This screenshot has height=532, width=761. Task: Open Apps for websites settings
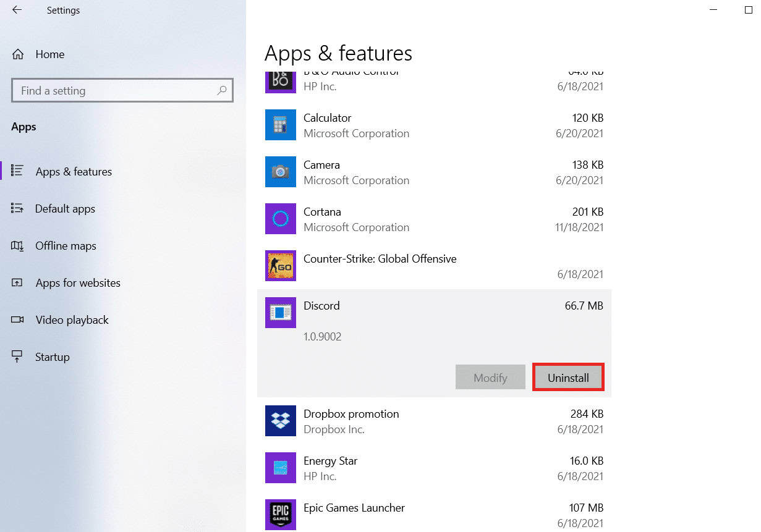(x=78, y=283)
